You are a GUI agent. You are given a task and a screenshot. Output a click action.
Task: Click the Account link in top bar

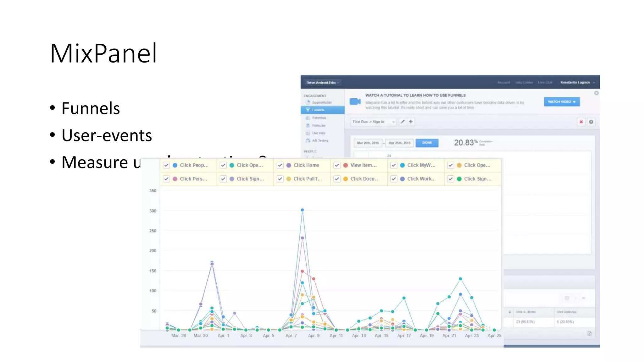click(504, 82)
